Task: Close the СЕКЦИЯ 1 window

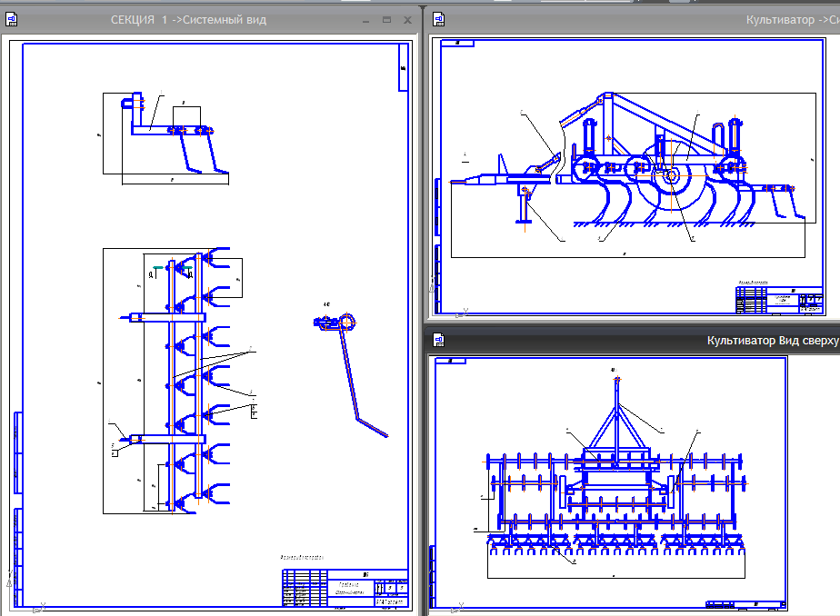Action: point(407,20)
